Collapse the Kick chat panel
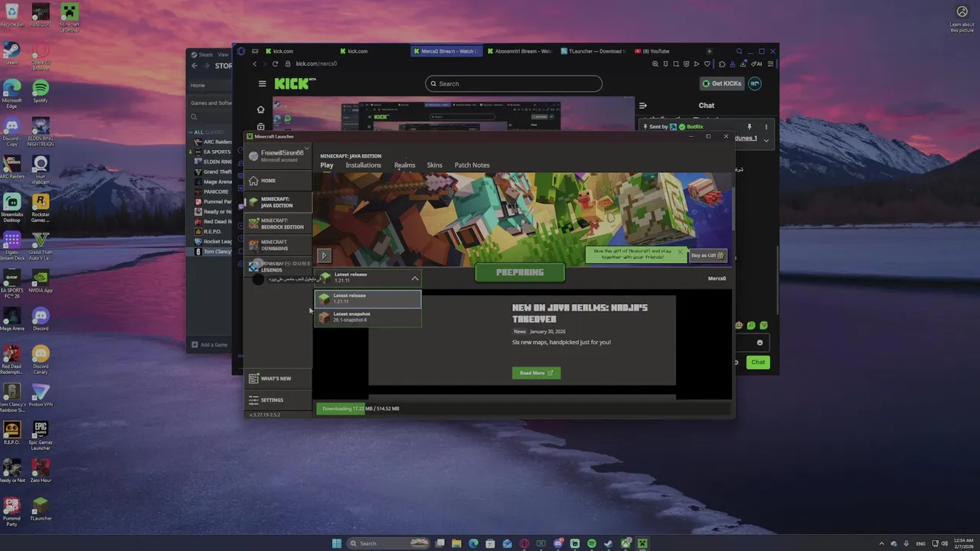Viewport: 980px width, 551px height. (643, 106)
